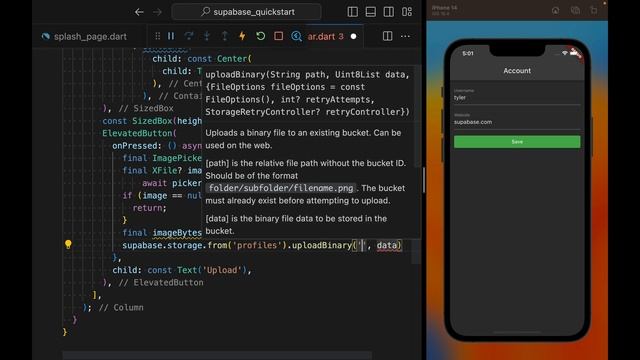Click the 5:01 clock in simulator status bar

pos(468,53)
